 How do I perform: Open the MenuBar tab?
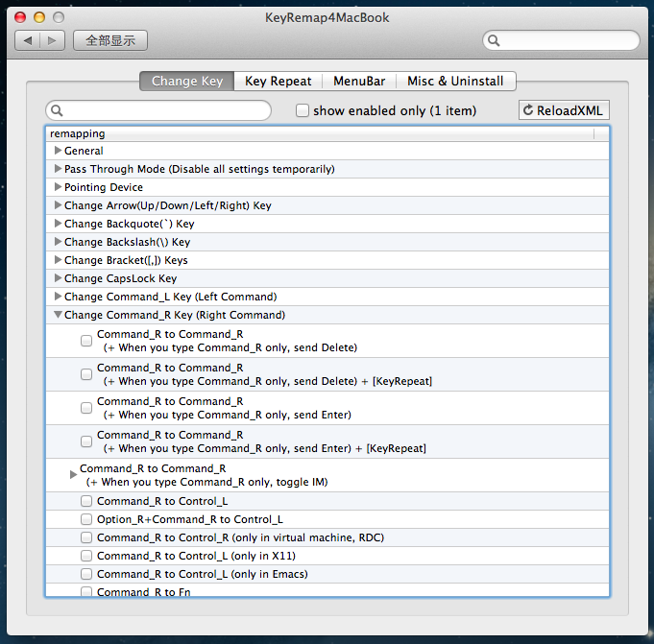tap(359, 81)
